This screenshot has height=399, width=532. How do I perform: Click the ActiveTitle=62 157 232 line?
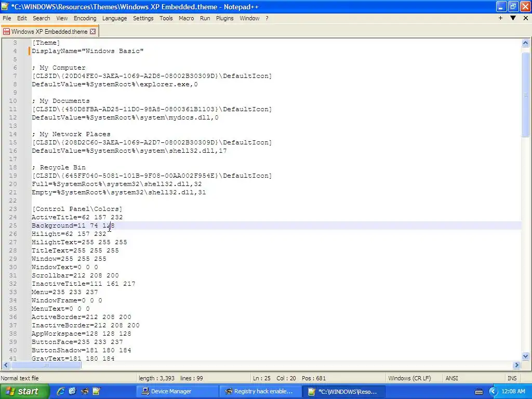77,217
